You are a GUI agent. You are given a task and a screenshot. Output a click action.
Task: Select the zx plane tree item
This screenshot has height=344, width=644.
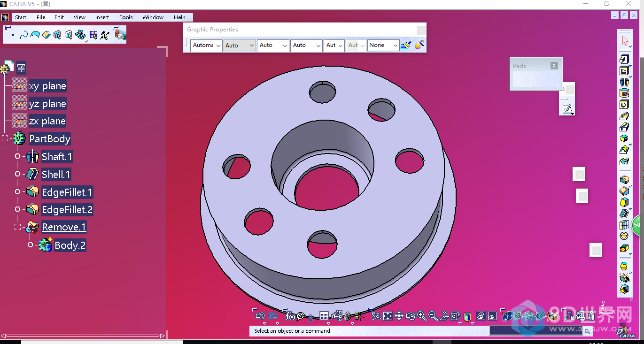pos(47,121)
